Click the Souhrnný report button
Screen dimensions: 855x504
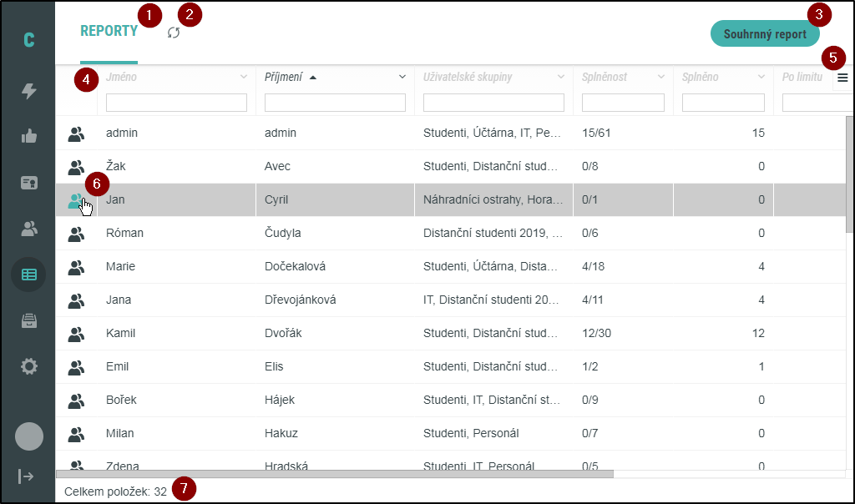click(x=765, y=34)
